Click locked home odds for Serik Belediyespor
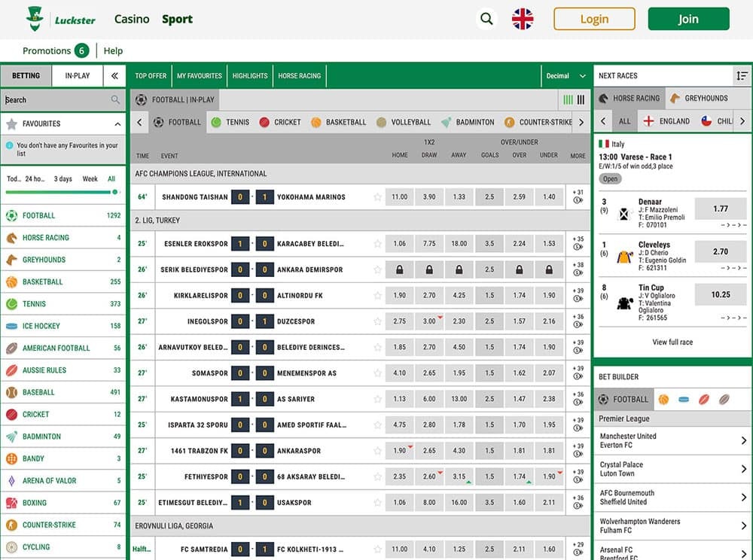The height and width of the screenshot is (560, 753). [x=400, y=269]
